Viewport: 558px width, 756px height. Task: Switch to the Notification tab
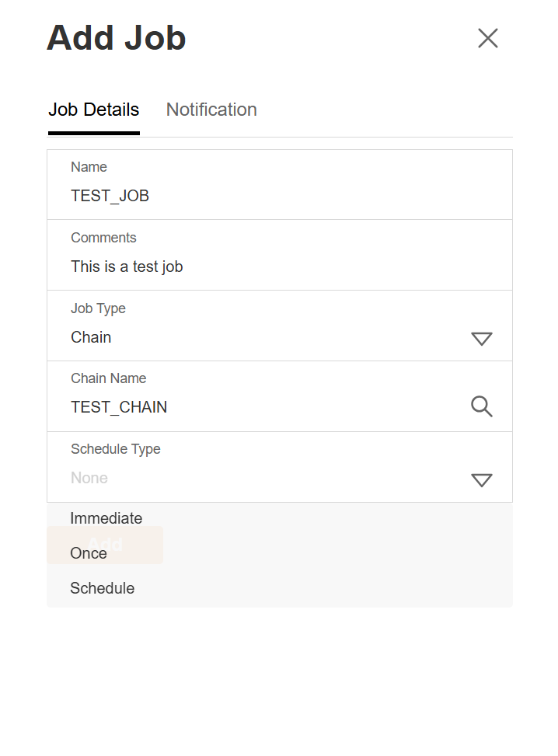pos(211,110)
